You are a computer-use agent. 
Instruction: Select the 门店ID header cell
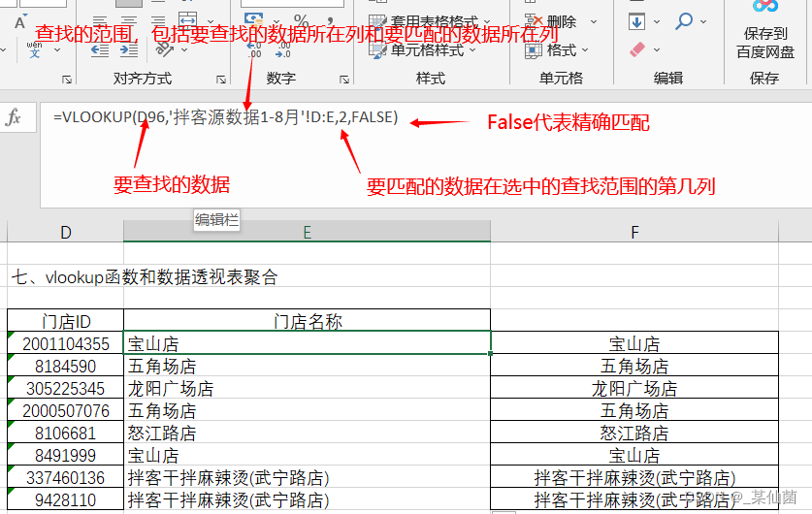65,321
